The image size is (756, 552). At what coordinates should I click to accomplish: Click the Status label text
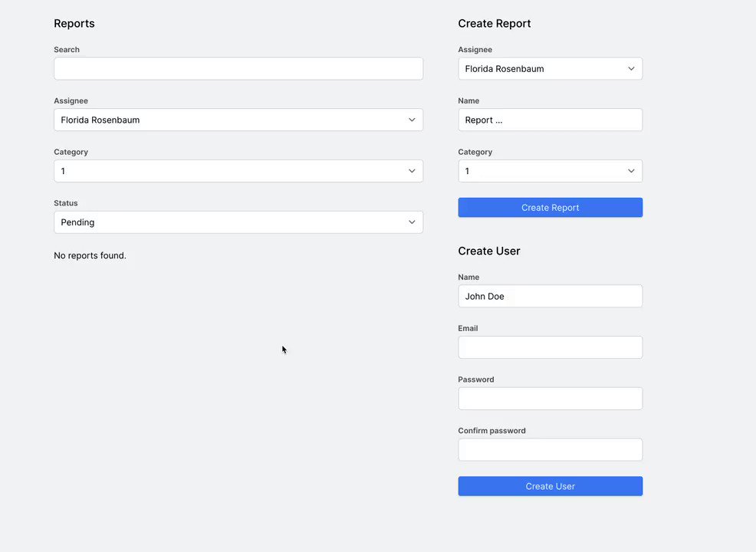point(65,203)
